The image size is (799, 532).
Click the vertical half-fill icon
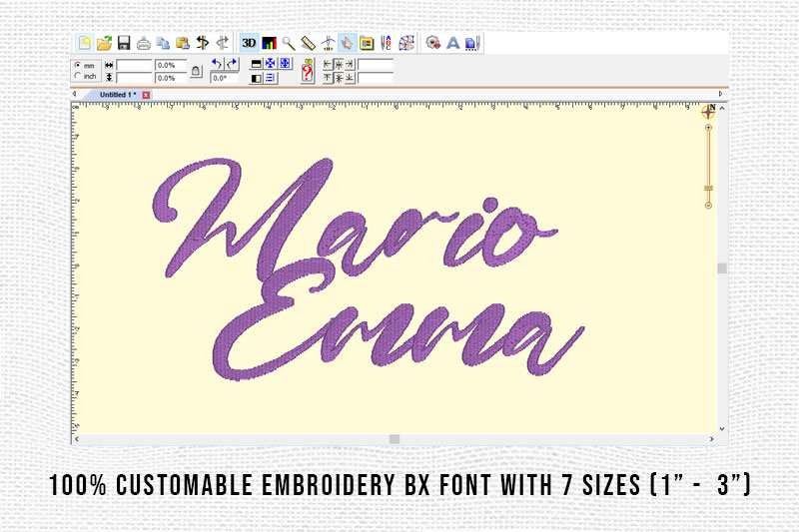click(x=257, y=79)
